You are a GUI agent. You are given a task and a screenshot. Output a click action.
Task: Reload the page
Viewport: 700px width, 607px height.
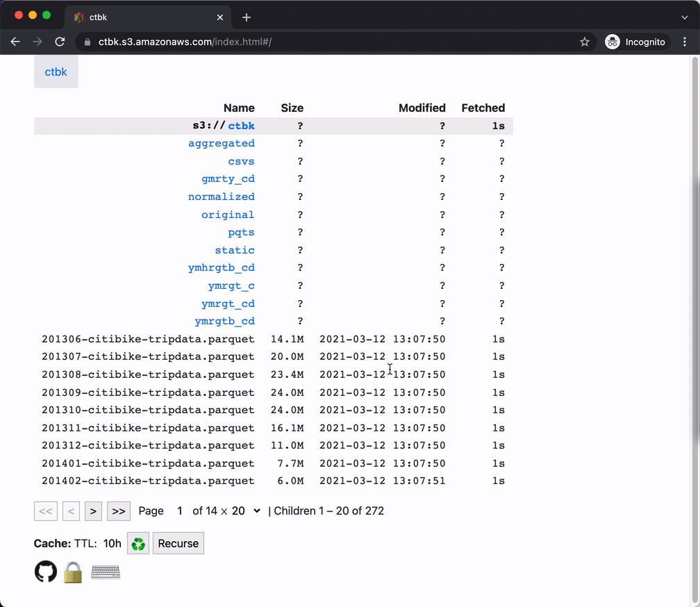coord(60,42)
